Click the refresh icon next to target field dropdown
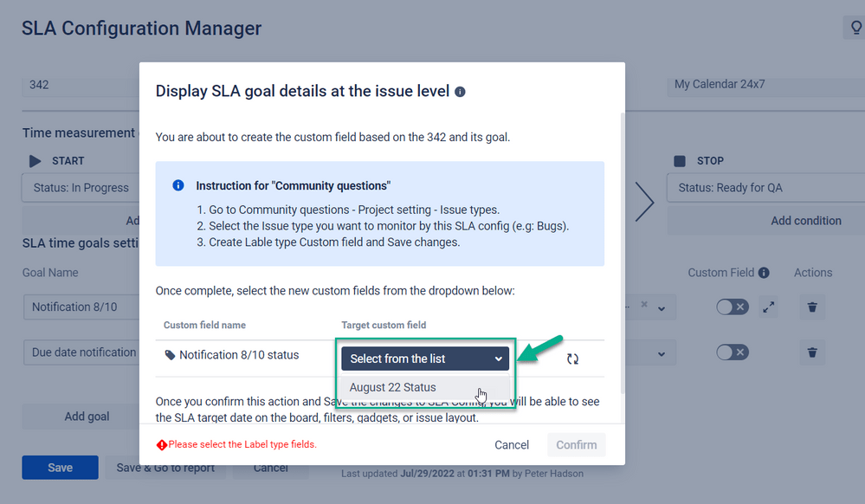This screenshot has height=504, width=865. (x=572, y=358)
